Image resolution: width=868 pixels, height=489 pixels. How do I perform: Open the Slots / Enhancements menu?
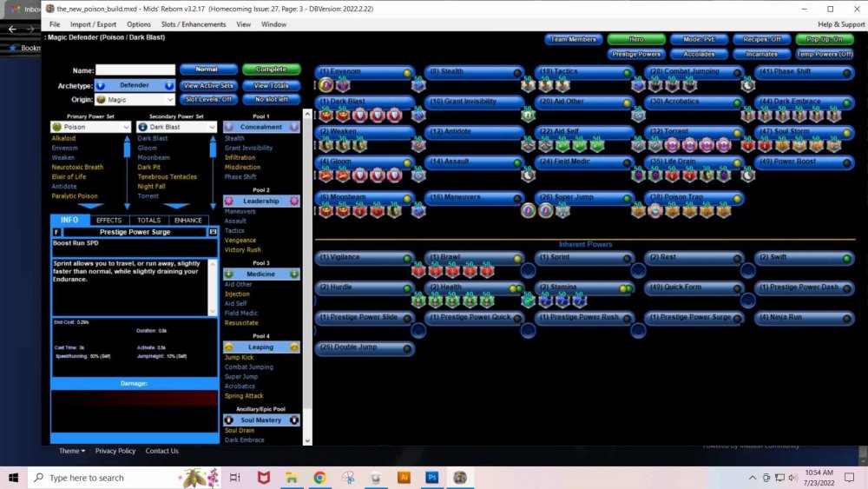(x=193, y=24)
